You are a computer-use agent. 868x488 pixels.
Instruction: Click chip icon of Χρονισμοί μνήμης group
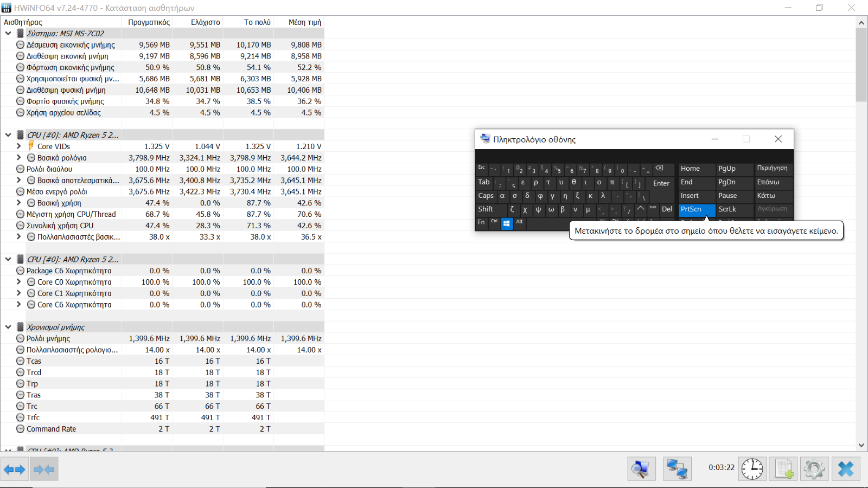pyautogui.click(x=21, y=327)
